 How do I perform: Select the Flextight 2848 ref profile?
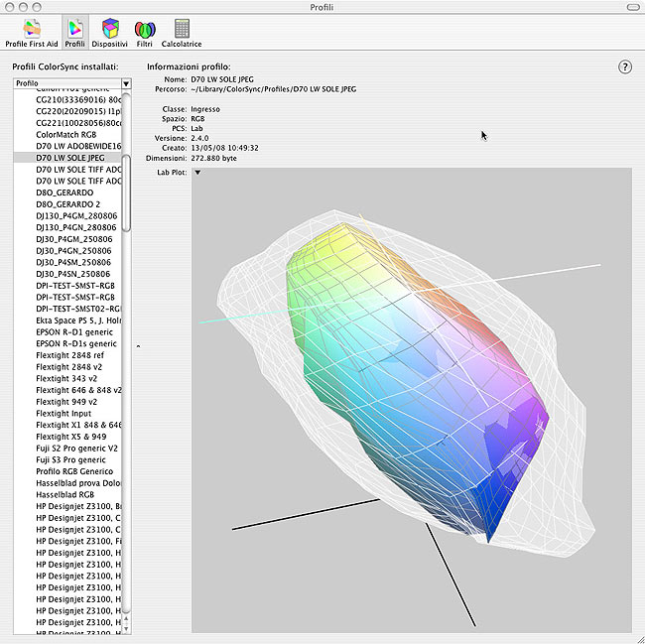67,355
